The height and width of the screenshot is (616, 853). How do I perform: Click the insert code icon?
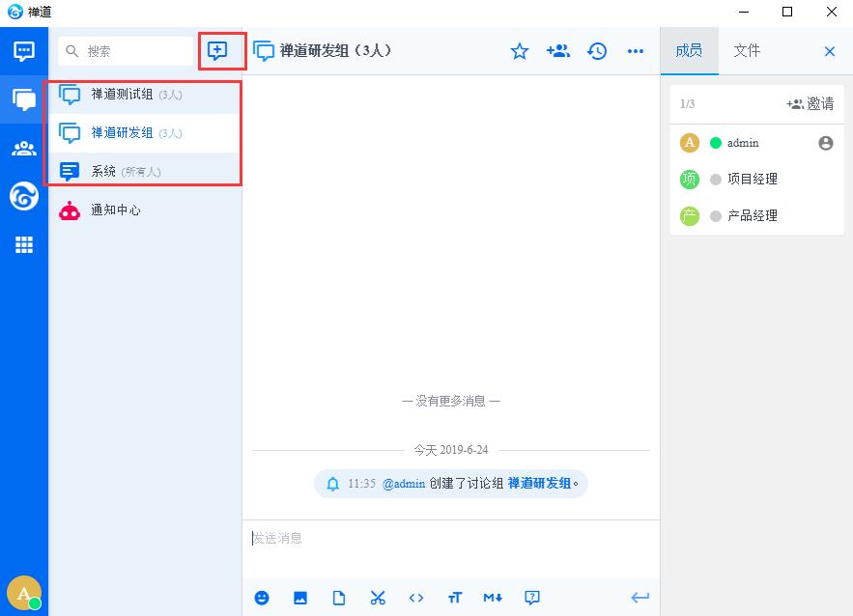pos(416,598)
